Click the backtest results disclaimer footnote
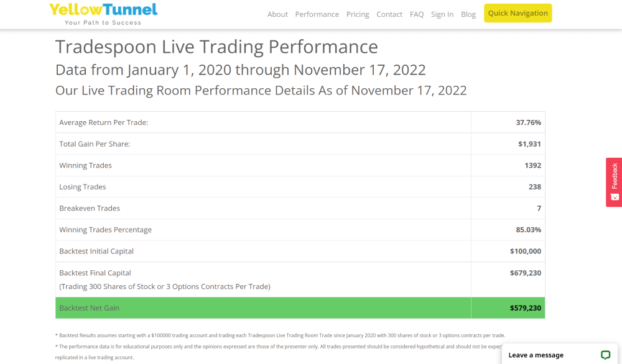Screen dimensions: 622x364 click(280, 335)
